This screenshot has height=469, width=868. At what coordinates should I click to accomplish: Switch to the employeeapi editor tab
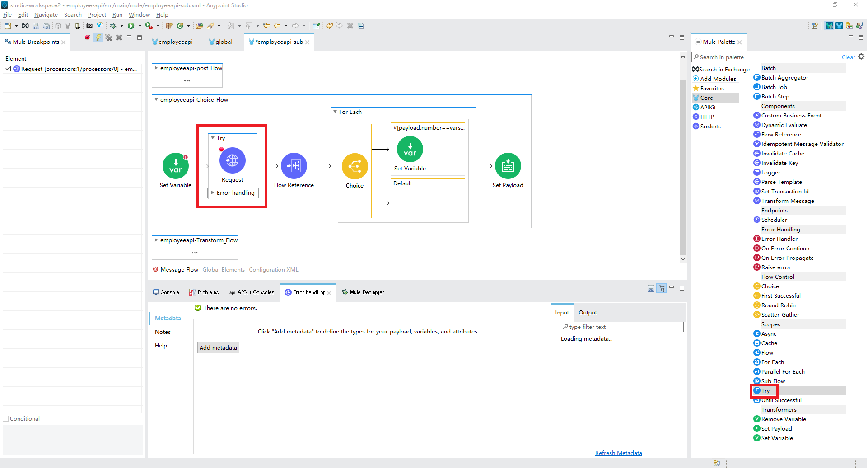(x=173, y=42)
